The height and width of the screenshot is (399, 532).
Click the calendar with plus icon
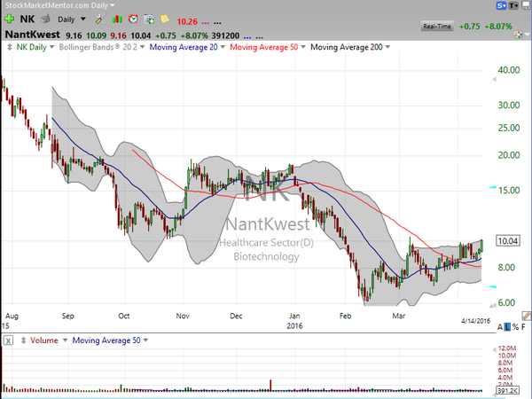(x=149, y=19)
